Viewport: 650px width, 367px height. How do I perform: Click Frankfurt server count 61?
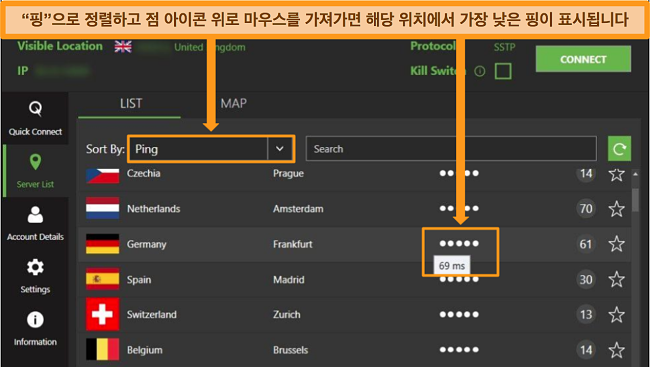click(586, 244)
